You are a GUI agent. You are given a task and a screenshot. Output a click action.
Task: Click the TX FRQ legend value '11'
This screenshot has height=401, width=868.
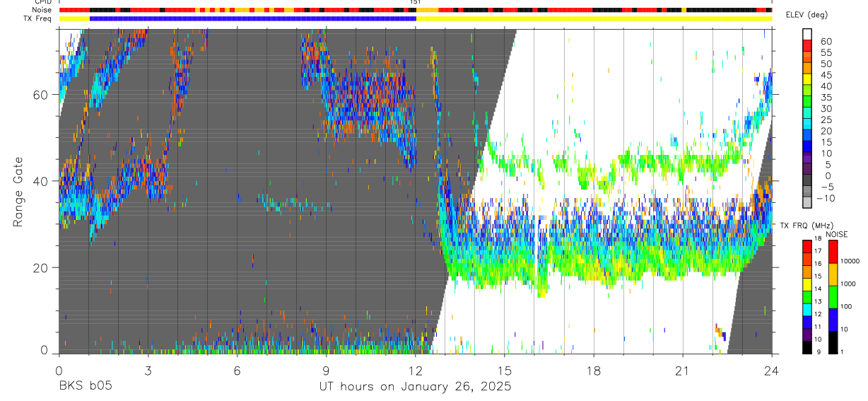(819, 327)
